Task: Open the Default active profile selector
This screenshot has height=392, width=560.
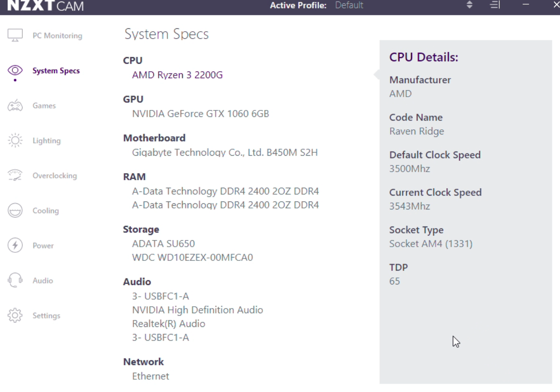Action: point(349,5)
